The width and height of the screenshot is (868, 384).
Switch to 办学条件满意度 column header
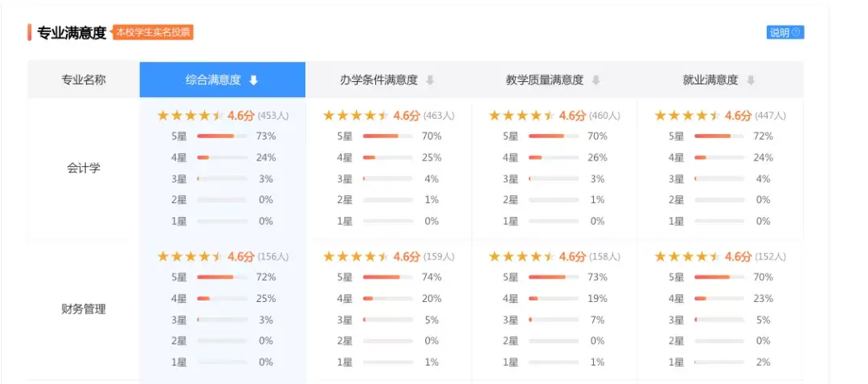pyautogui.click(x=379, y=80)
